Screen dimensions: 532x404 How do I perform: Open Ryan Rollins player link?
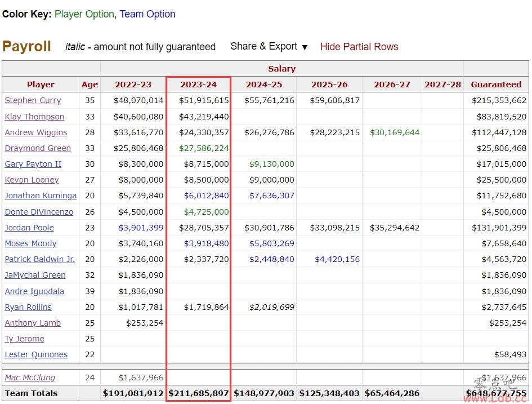point(28,307)
